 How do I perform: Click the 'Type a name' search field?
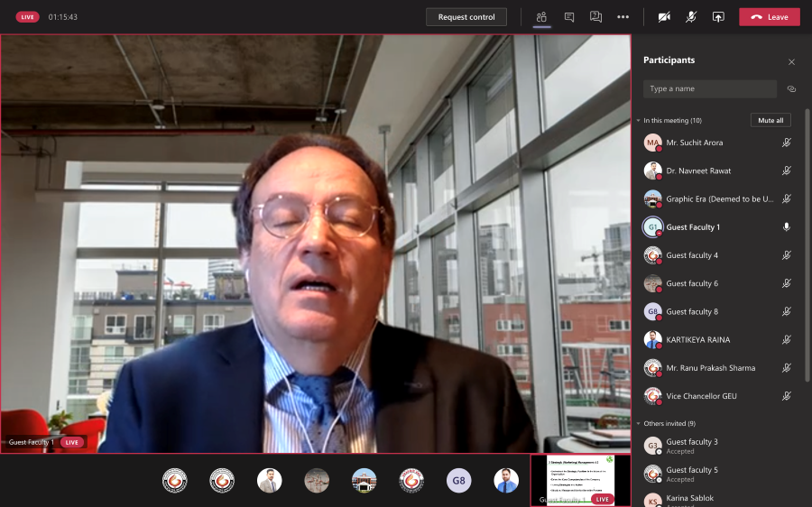coord(709,89)
